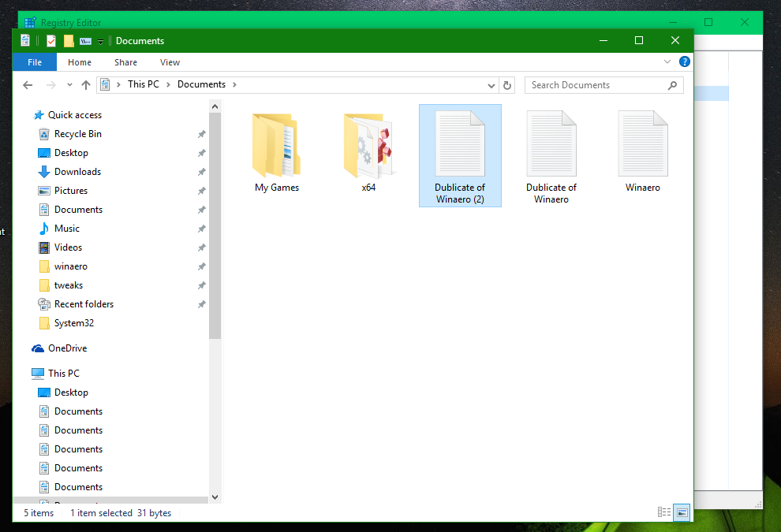Switch to the View tab

point(170,61)
